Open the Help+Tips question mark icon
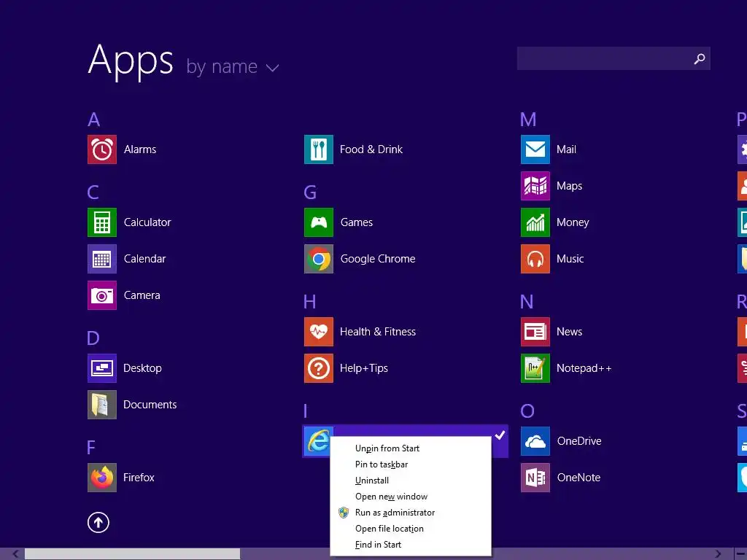The height and width of the screenshot is (560, 747). click(319, 368)
